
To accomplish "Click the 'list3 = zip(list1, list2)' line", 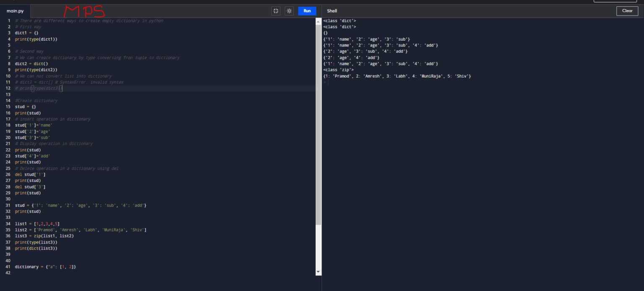I will [44, 236].
